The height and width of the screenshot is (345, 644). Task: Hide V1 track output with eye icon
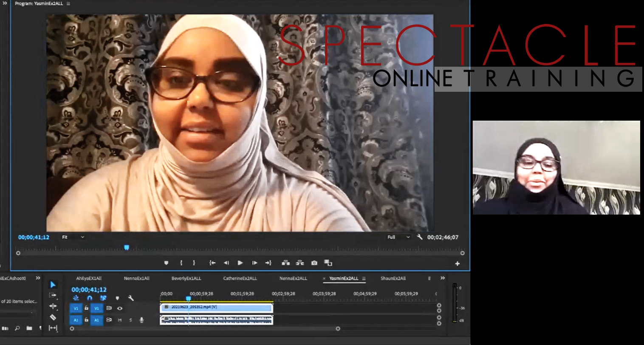120,308
